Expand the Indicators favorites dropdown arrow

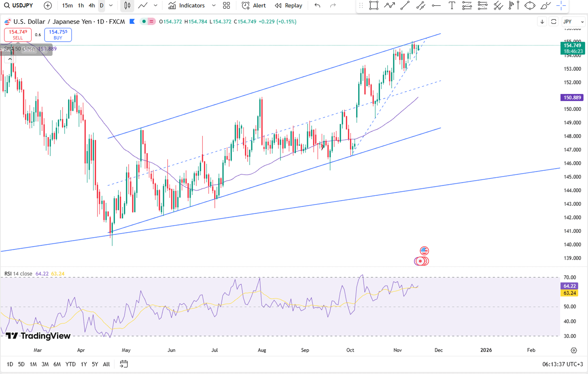coord(214,6)
